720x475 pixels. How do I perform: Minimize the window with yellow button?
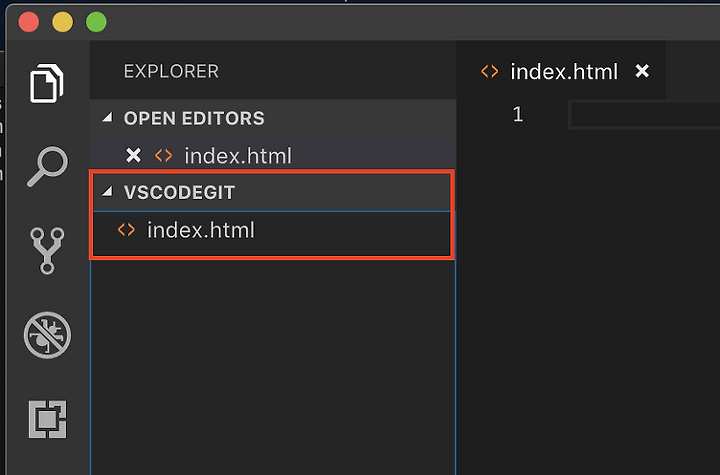(62, 22)
